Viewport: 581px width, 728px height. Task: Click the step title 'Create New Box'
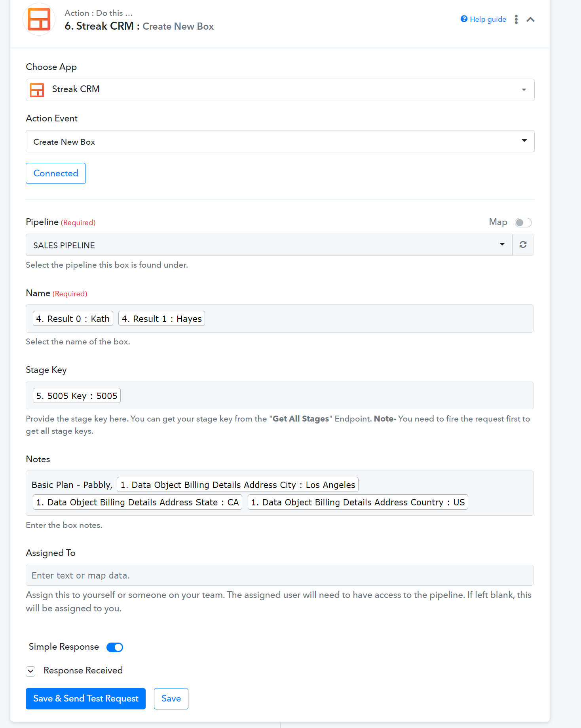pos(178,26)
